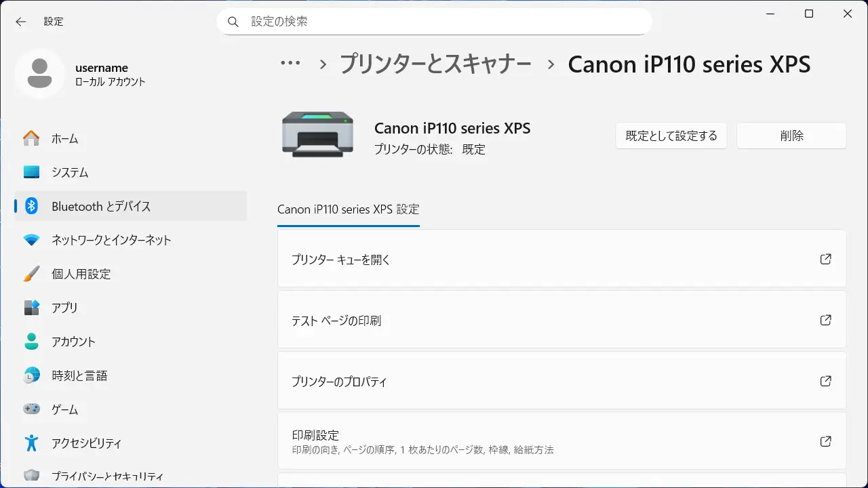This screenshot has height=488, width=868.
Task: Click the search magnifier icon
Action: pyautogui.click(x=233, y=22)
